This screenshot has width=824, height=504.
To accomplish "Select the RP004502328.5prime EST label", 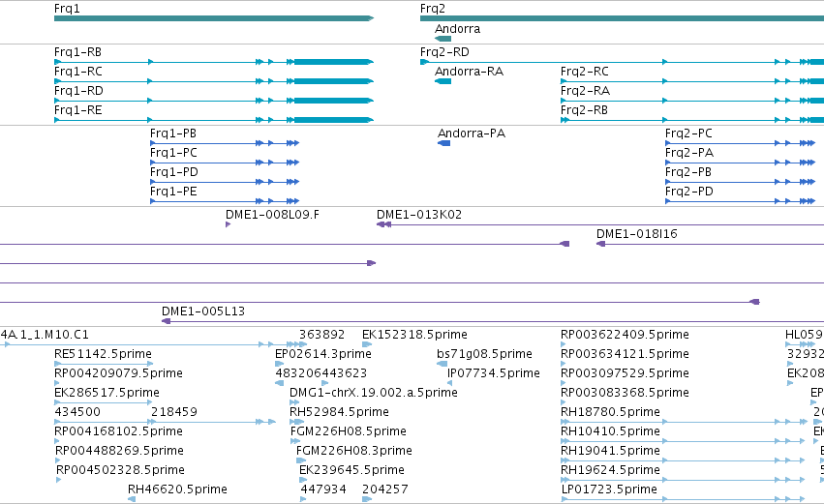I will (x=120, y=470).
